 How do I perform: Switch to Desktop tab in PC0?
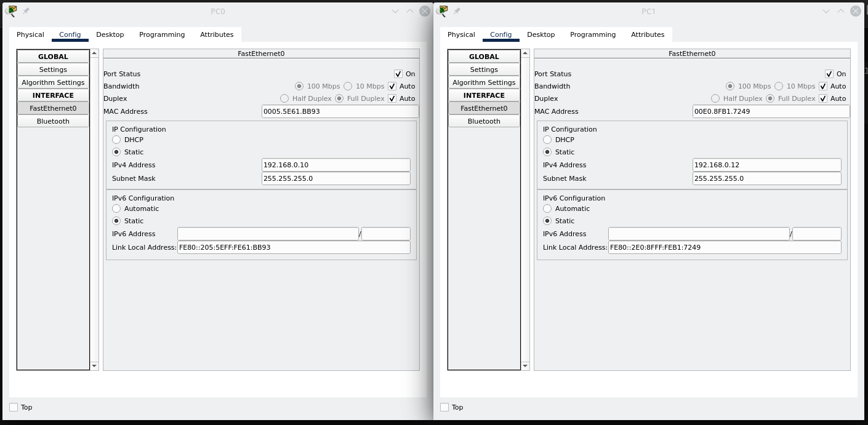tap(110, 34)
